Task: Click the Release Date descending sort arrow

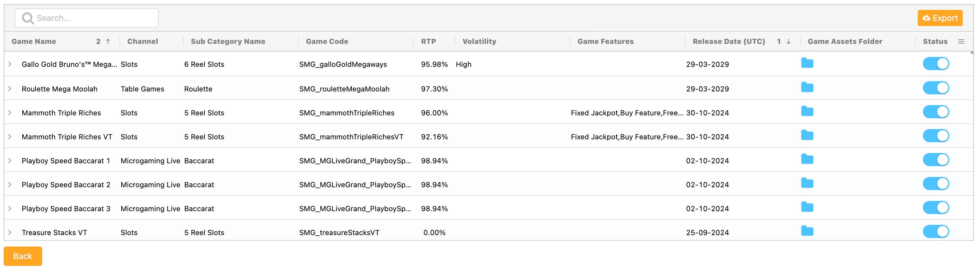Action: (788, 42)
